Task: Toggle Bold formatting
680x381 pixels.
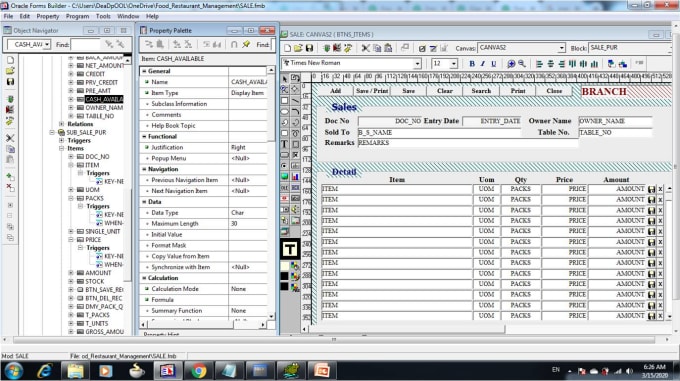Action: click(x=472, y=64)
